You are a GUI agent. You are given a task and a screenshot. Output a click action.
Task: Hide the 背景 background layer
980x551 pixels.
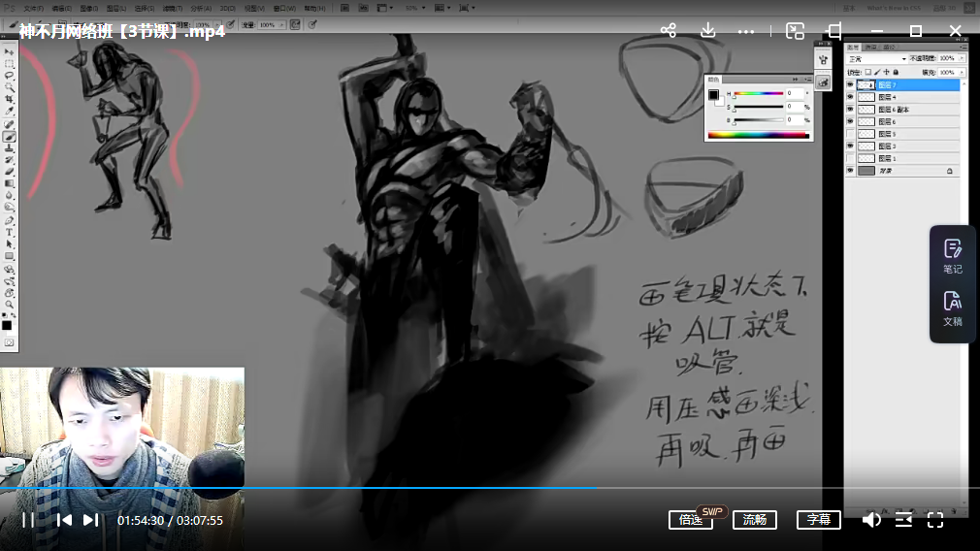point(850,171)
